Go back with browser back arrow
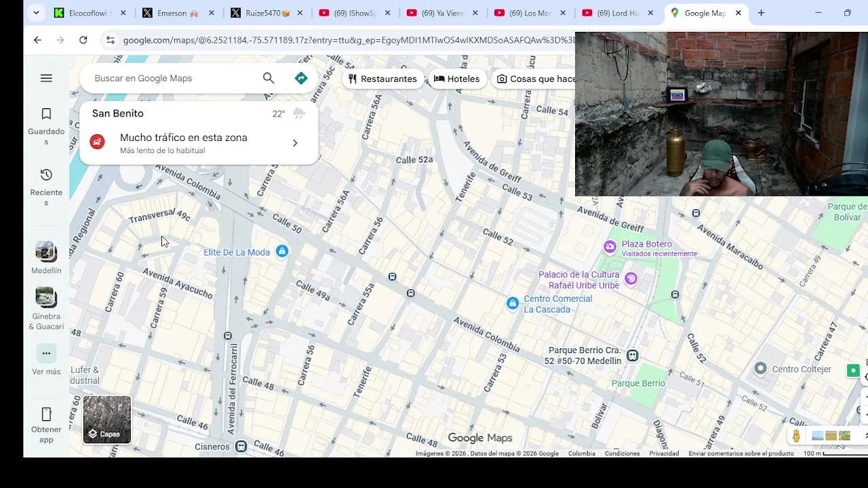Viewport: 868px width, 488px height. [37, 40]
